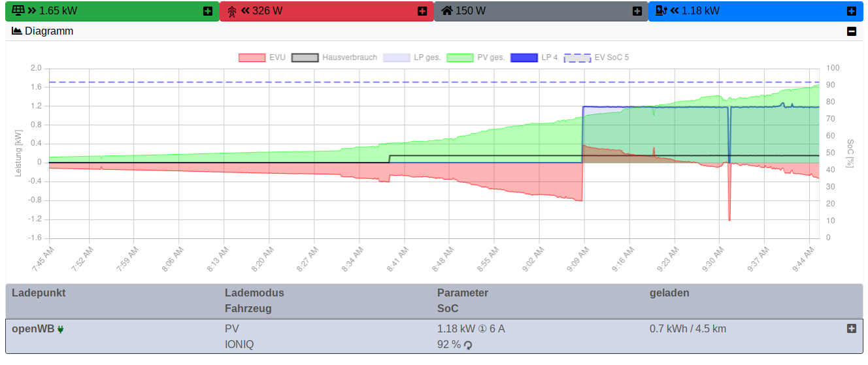Expand the gray house consumption card
This screenshot has height=365, width=868.
coord(637,11)
